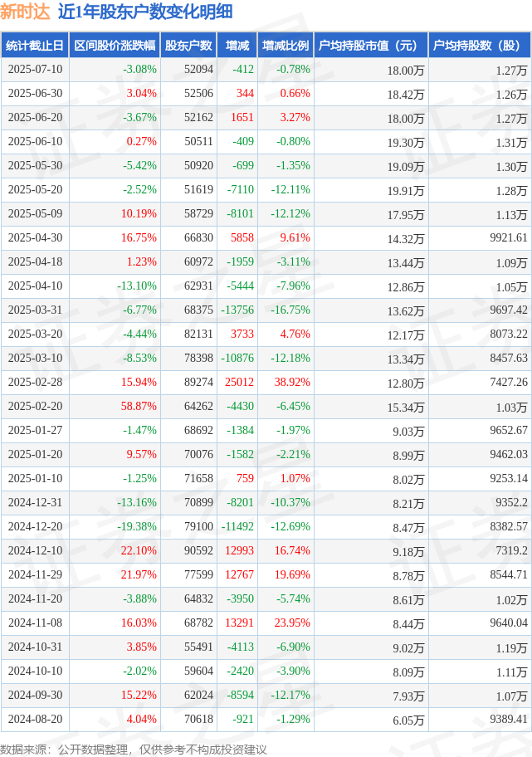Click the 统计截止日 column header
532x757 pixels.
35,46
